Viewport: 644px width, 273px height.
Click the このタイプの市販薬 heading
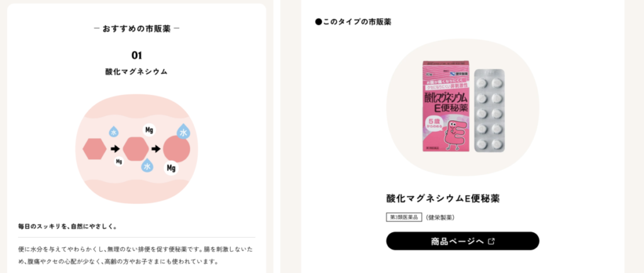[353, 22]
